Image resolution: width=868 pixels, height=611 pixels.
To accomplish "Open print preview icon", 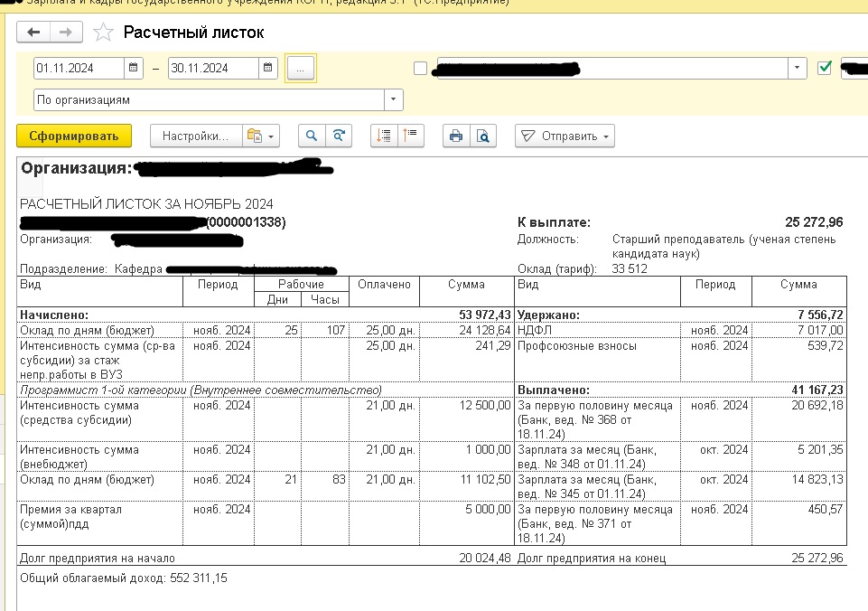I will tap(483, 136).
